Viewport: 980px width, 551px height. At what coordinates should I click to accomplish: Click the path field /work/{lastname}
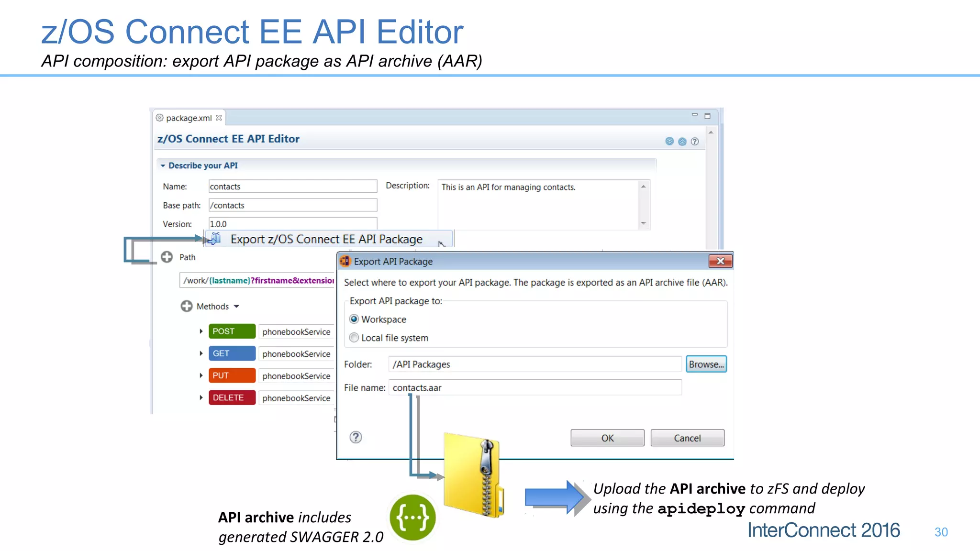pos(258,280)
